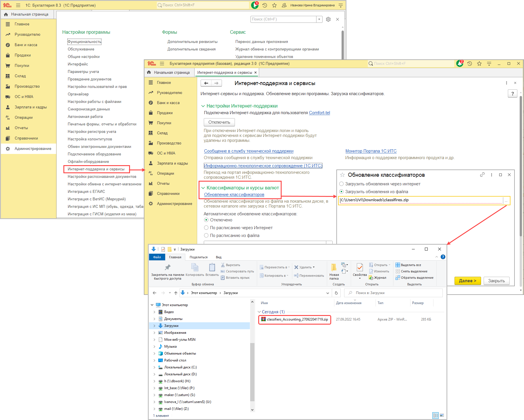Select classifiers_Accounting zip file
524x420 pixels.
click(x=295, y=319)
